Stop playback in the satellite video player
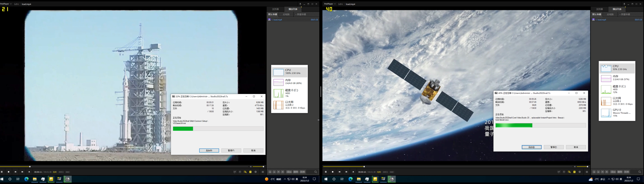Viewport: 644px width, 184px height. click(x=333, y=172)
